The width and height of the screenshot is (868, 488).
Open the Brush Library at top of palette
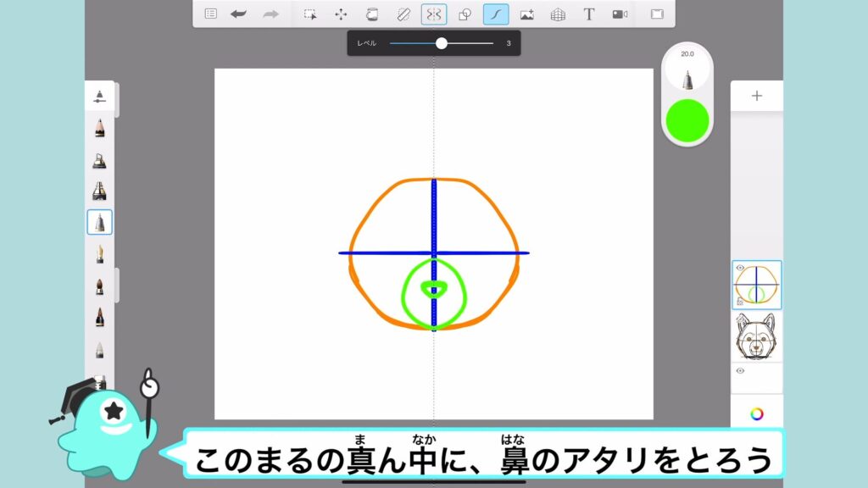pos(100,96)
